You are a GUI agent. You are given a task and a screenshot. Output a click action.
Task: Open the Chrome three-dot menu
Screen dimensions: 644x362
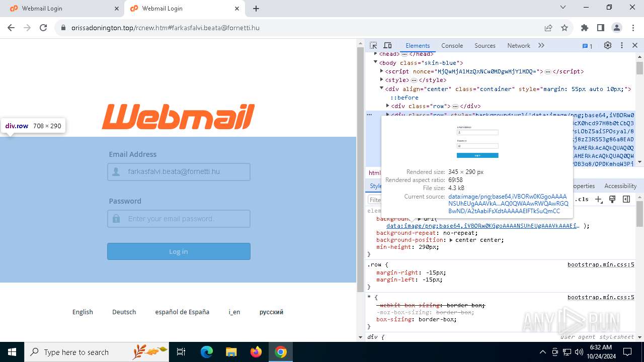pyautogui.click(x=632, y=28)
